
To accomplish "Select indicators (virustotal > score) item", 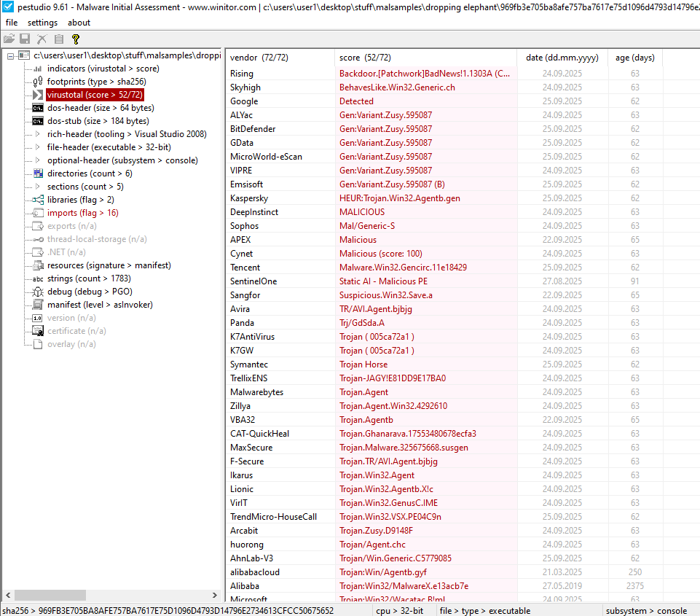I will (103, 69).
